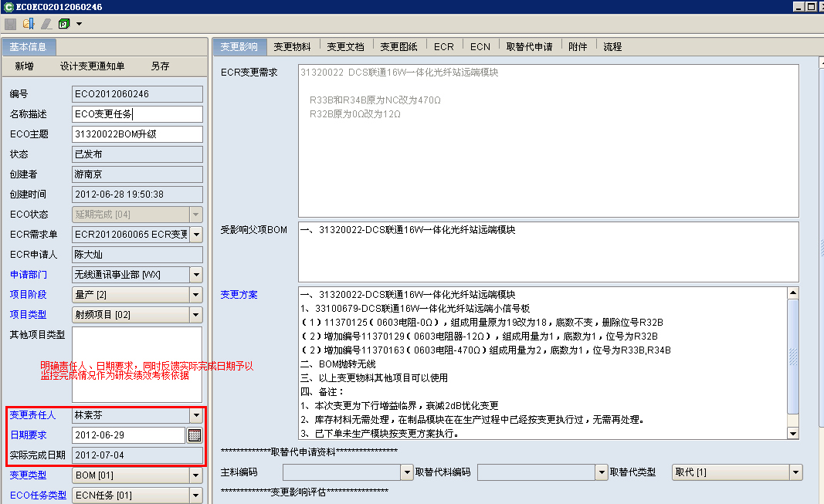This screenshot has width=824, height=504.
Task: Click the folder bookmark toolbar icon
Action: point(29,24)
